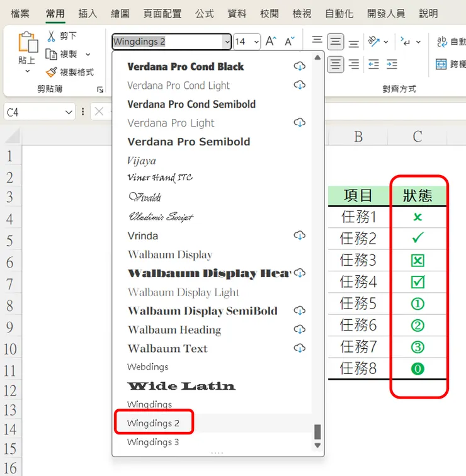Image resolution: width=466 pixels, height=476 pixels.
Task: Open the Paste options dropdown arrow
Action: [x=27, y=71]
